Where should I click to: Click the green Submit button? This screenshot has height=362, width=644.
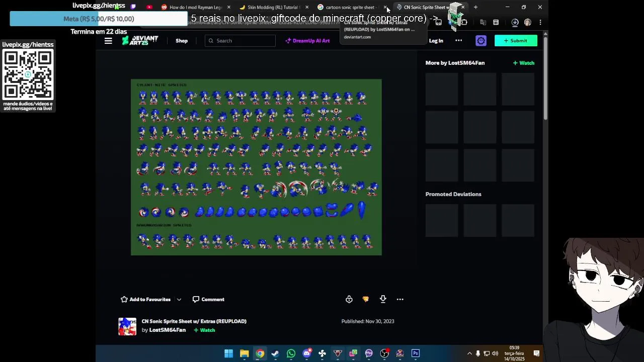click(x=516, y=41)
